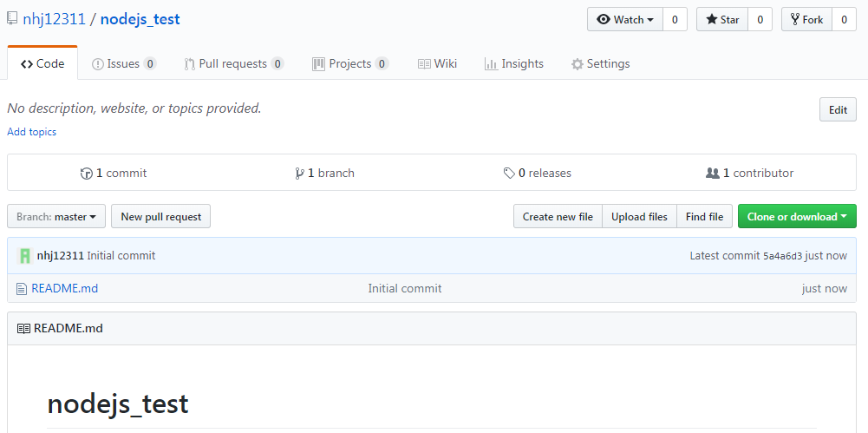868x433 pixels.
Task: Open the nhj12311 user profile link
Action: coord(55,19)
